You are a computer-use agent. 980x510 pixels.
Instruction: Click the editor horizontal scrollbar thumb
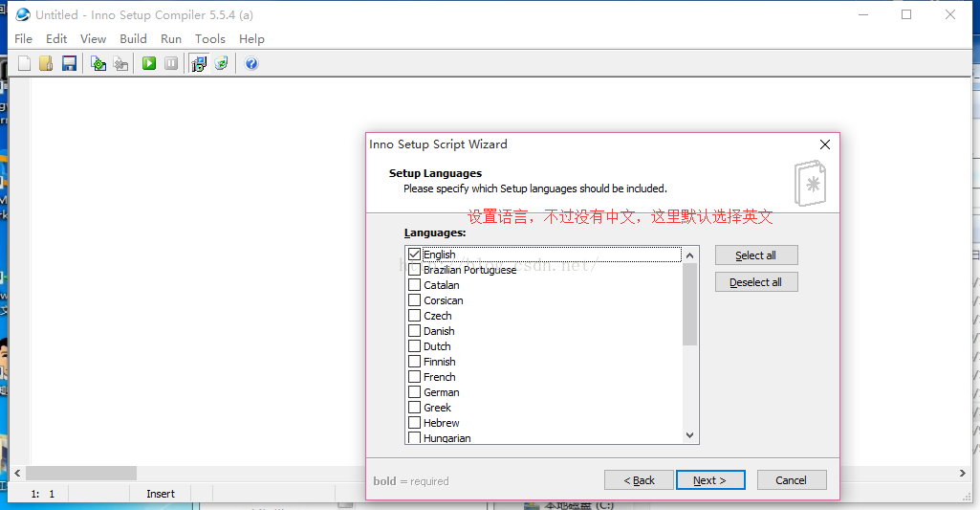click(81, 473)
